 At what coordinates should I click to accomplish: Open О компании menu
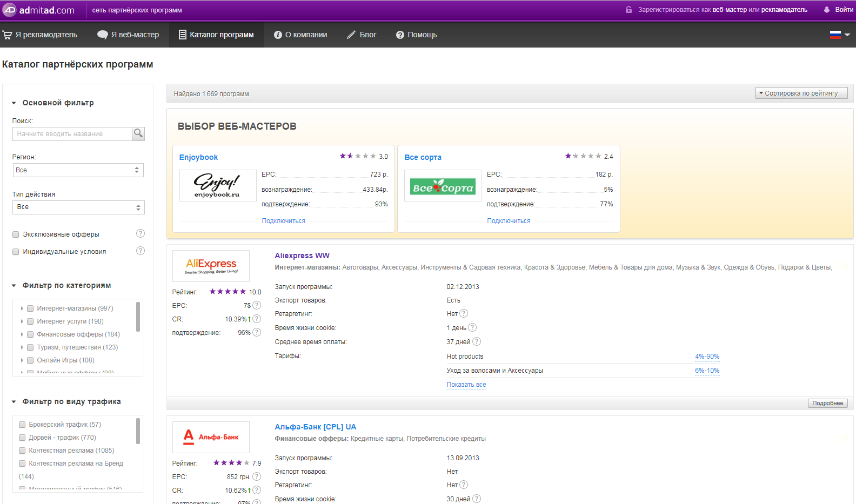pos(300,35)
